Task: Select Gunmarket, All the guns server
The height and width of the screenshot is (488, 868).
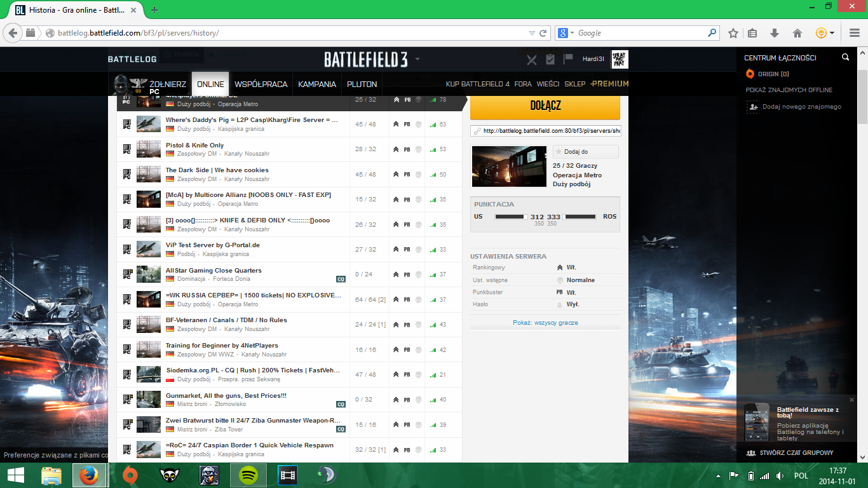Action: point(290,399)
